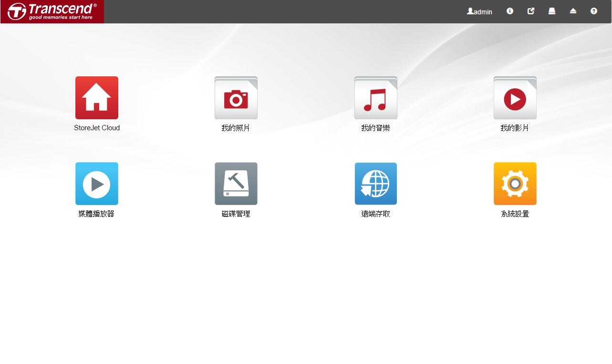
Task: Open the My Music note icon
Action: coord(376,98)
